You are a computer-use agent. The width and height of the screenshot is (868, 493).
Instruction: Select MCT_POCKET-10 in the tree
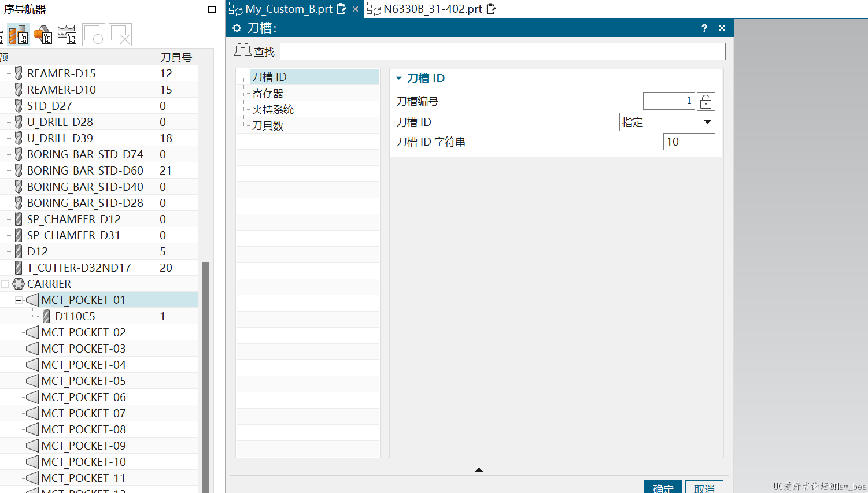(x=83, y=462)
